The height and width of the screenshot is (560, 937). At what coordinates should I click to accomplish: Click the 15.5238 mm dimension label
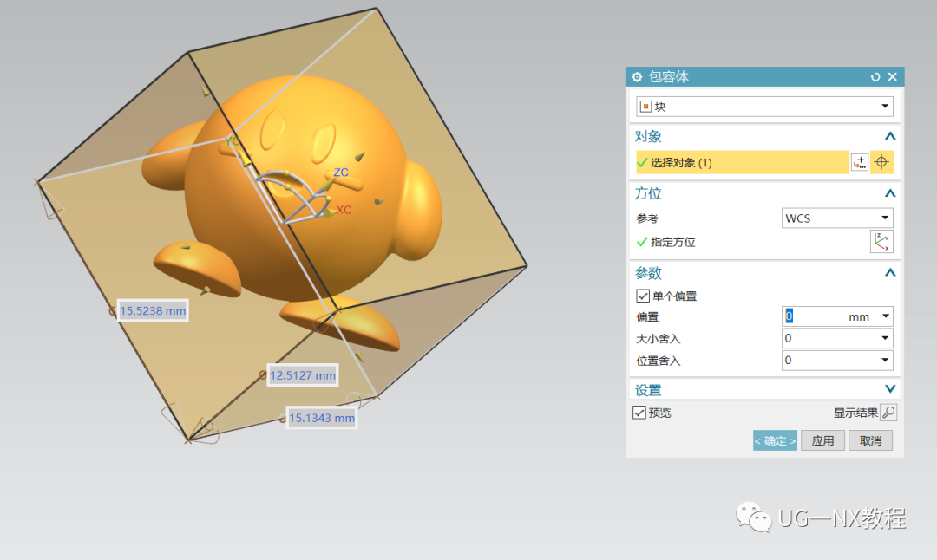click(x=153, y=310)
